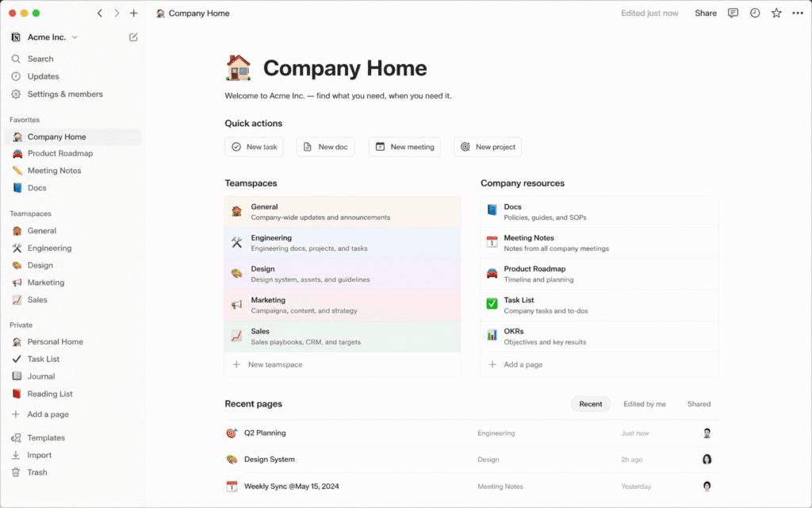The width and height of the screenshot is (812, 508).
Task: Click the Teamspaces sidebar section header
Action: pos(30,214)
